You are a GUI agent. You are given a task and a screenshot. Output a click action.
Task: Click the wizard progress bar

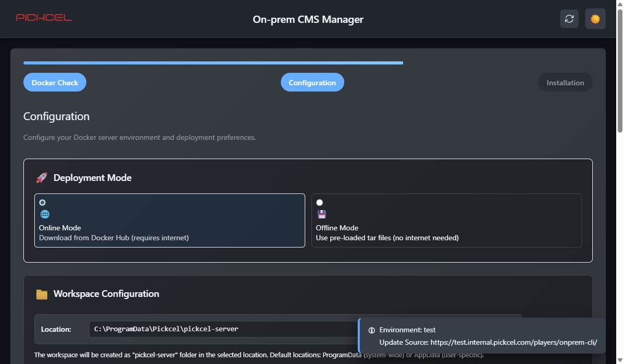click(x=213, y=63)
